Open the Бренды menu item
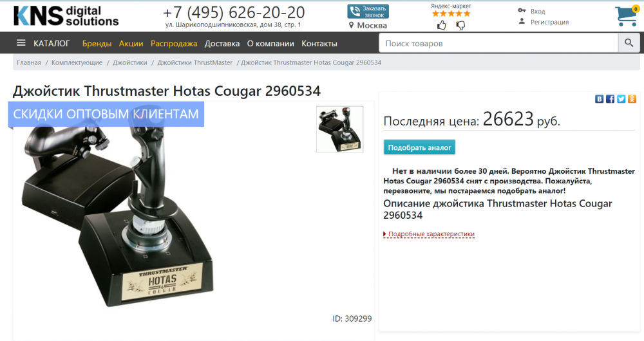 [97, 44]
